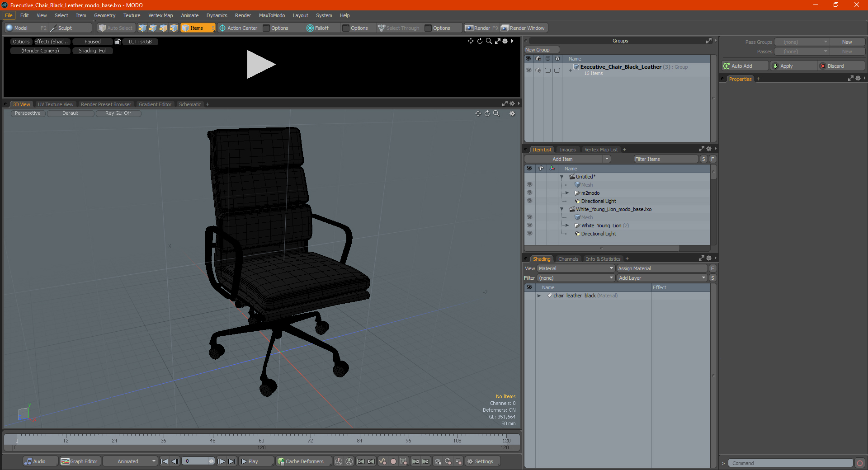Expand chair_leather_black material
The image size is (868, 470).
pos(539,296)
